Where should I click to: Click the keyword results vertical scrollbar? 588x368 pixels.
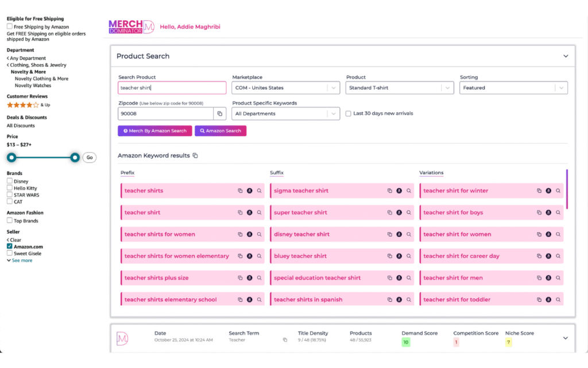(567, 189)
